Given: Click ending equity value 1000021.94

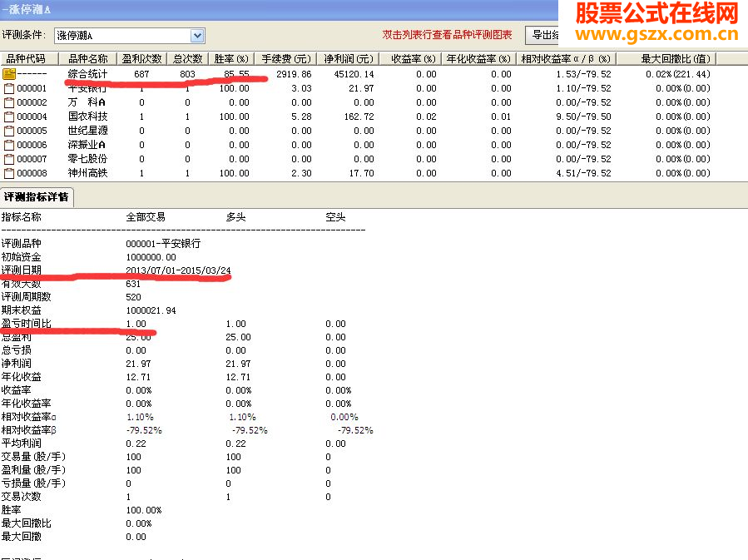Looking at the screenshot, I should (x=151, y=310).
